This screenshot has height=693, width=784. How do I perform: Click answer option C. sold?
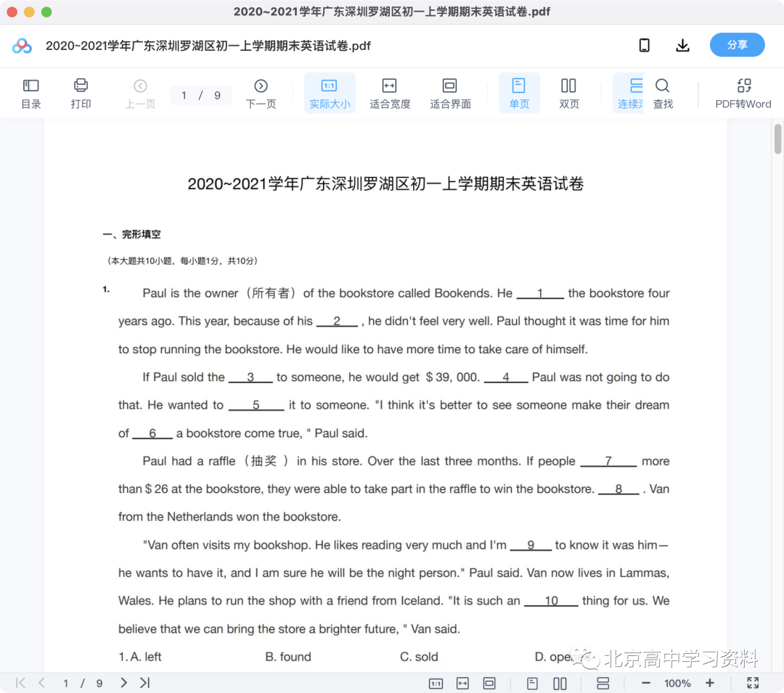[419, 657]
